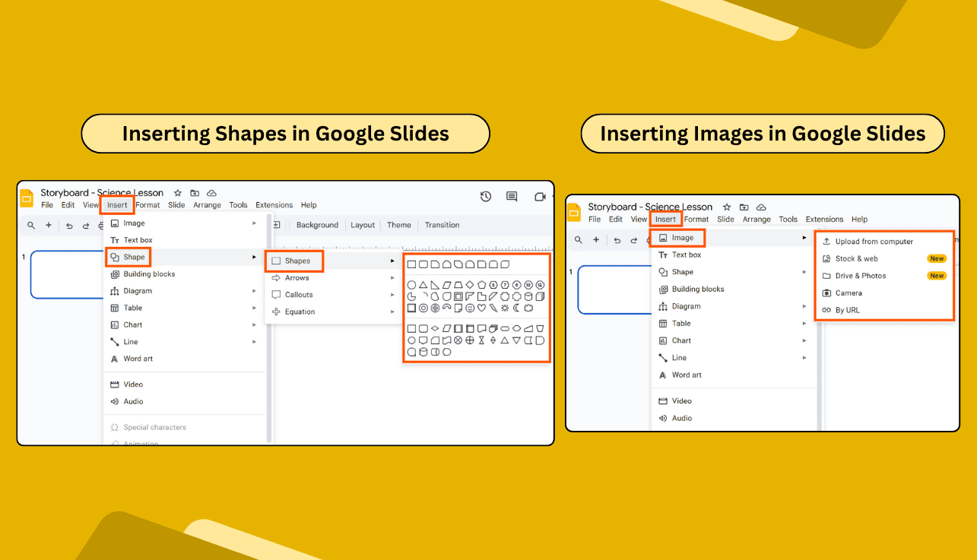
Task: Click the cloud save status icon in Images screenshot
Action: (x=761, y=207)
